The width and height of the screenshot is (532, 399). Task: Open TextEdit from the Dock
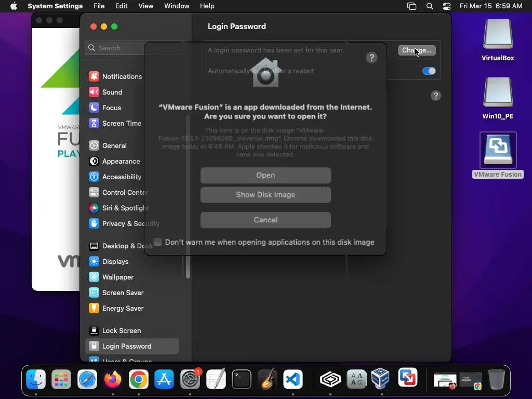tap(216, 379)
